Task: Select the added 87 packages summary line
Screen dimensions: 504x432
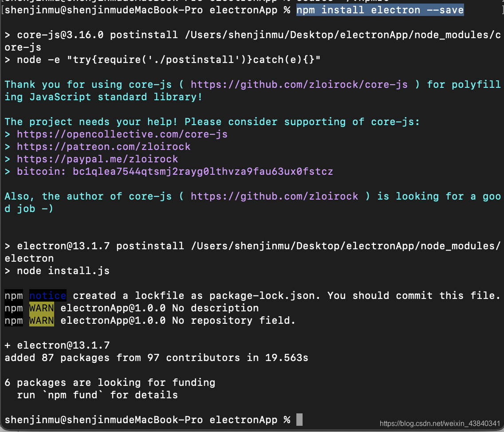Action: tap(156, 357)
